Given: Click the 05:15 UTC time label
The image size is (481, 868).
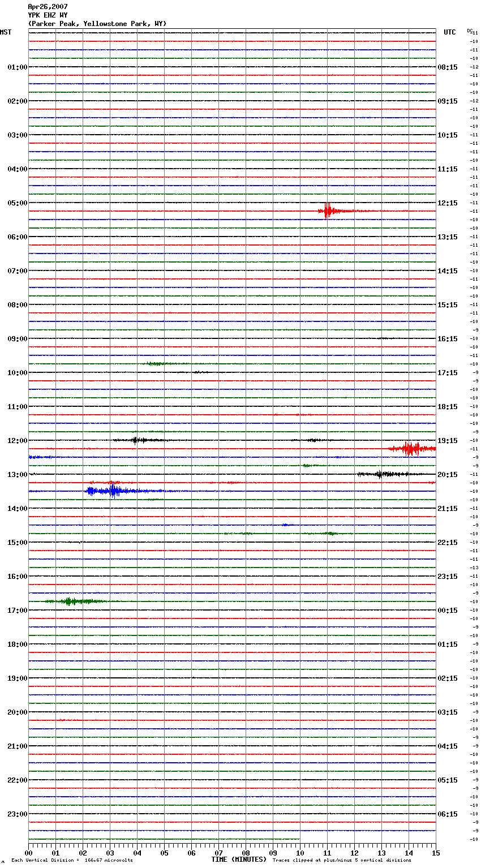Looking at the screenshot, I should (448, 780).
